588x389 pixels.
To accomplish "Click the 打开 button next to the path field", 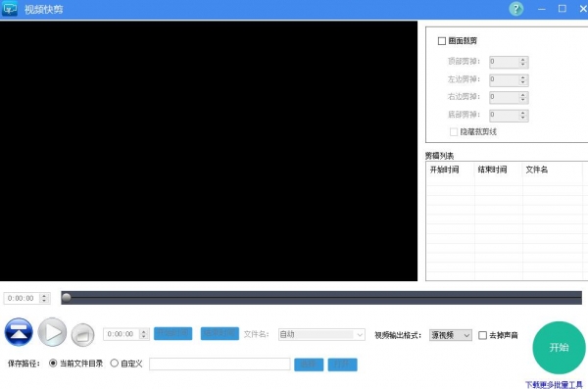I will point(342,365).
